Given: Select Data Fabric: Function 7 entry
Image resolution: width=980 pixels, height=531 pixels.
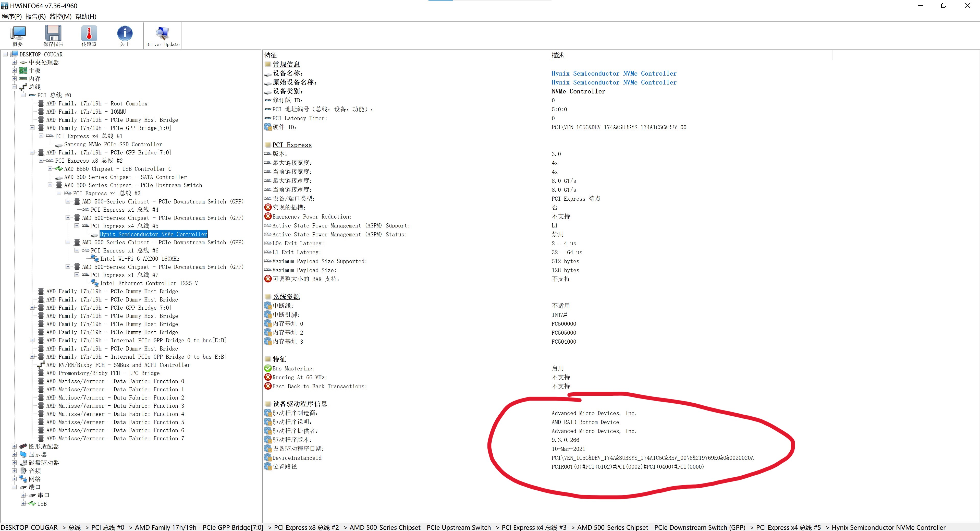Looking at the screenshot, I should tap(115, 439).
